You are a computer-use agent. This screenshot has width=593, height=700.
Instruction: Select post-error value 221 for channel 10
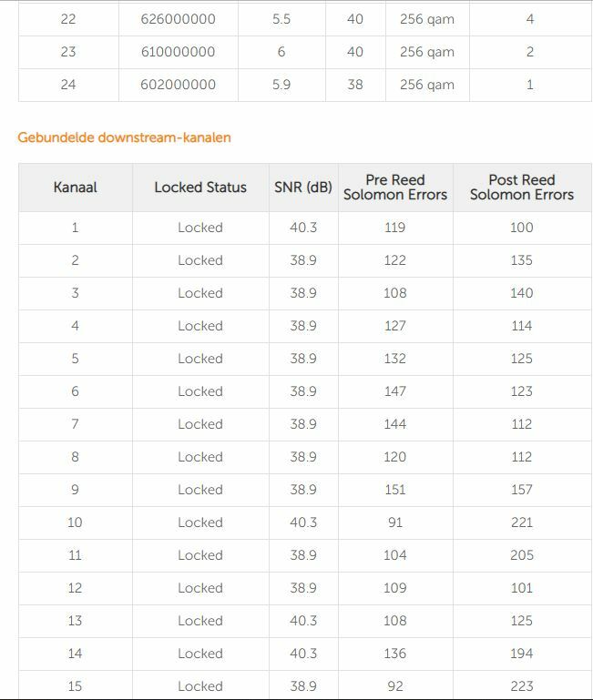click(522, 522)
